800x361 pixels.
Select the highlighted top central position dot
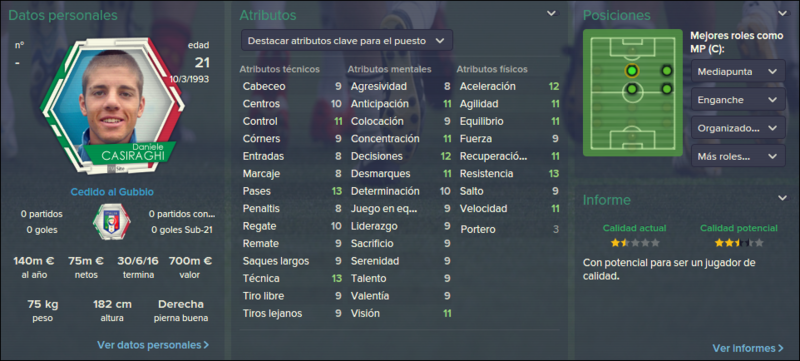tap(632, 70)
